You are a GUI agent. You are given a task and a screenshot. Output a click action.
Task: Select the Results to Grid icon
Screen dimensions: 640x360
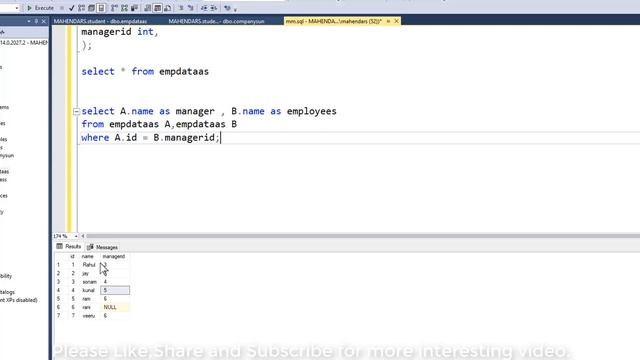[157, 8]
